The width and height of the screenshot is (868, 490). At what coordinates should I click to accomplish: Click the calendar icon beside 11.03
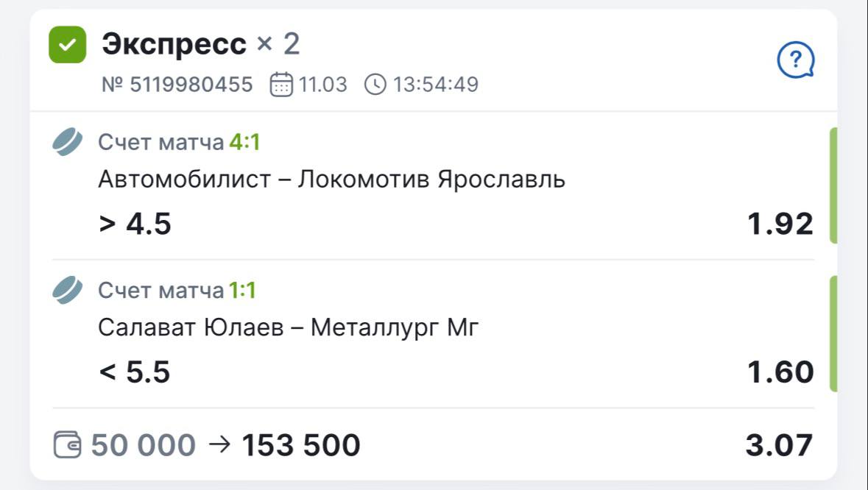point(281,85)
